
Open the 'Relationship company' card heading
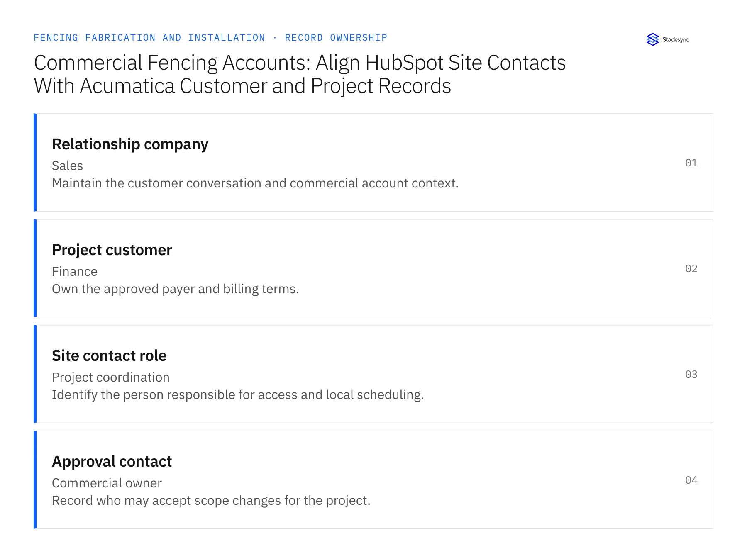pyautogui.click(x=130, y=144)
